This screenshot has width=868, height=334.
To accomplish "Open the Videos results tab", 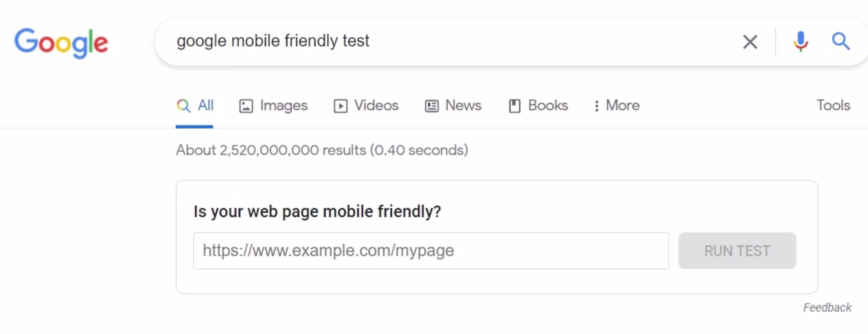I will coord(375,105).
